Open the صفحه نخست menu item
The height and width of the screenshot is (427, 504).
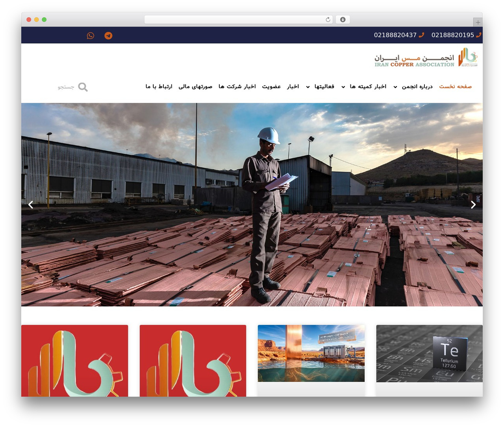tap(456, 86)
